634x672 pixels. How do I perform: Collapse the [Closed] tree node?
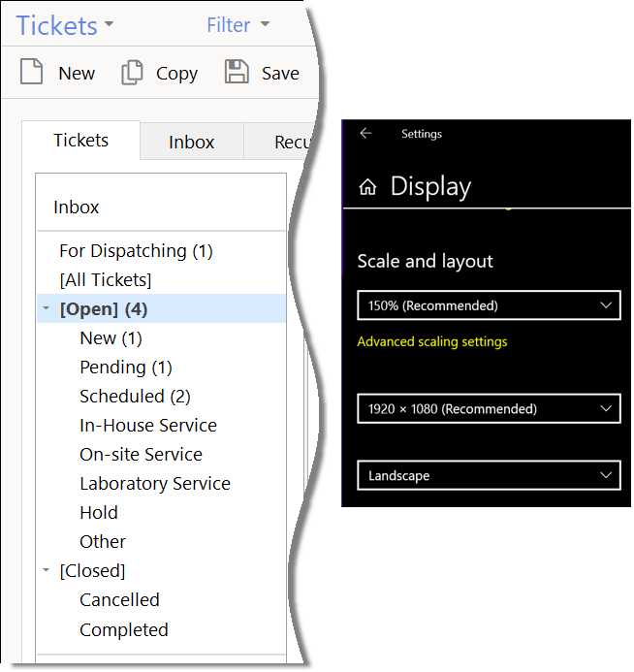(46, 571)
